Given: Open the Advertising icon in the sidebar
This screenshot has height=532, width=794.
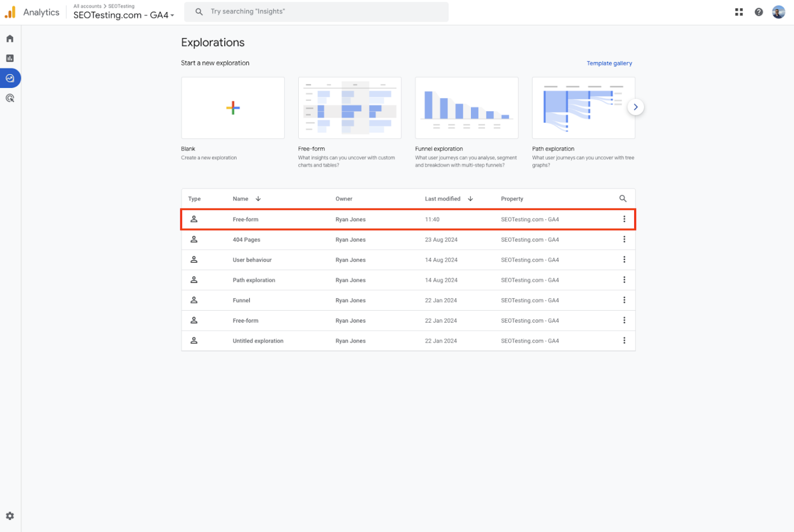Looking at the screenshot, I should (x=10, y=98).
